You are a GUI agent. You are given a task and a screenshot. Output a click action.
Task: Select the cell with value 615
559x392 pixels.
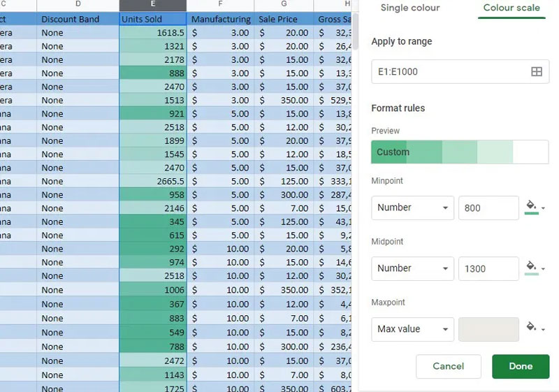152,235
